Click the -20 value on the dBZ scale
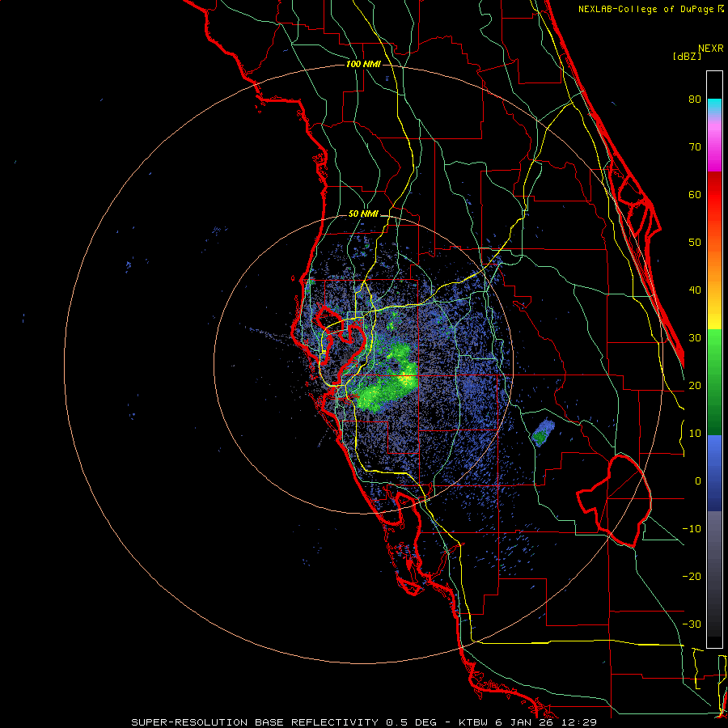 [692, 576]
